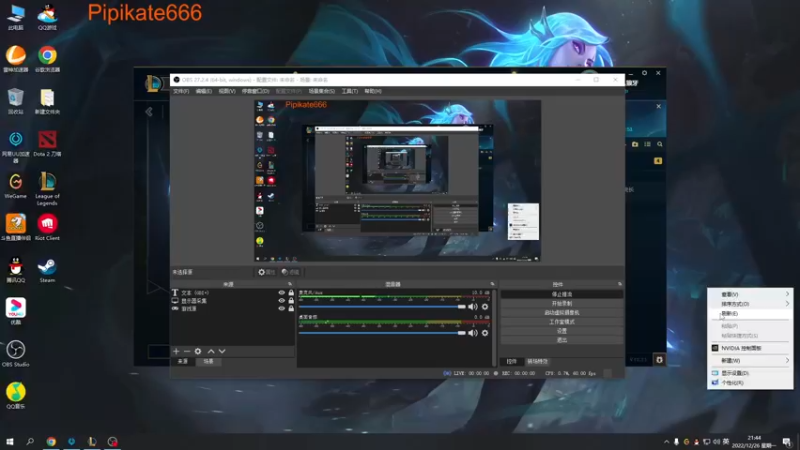Click Start Virtual Camera button
The width and height of the screenshot is (800, 450).
pos(562,313)
